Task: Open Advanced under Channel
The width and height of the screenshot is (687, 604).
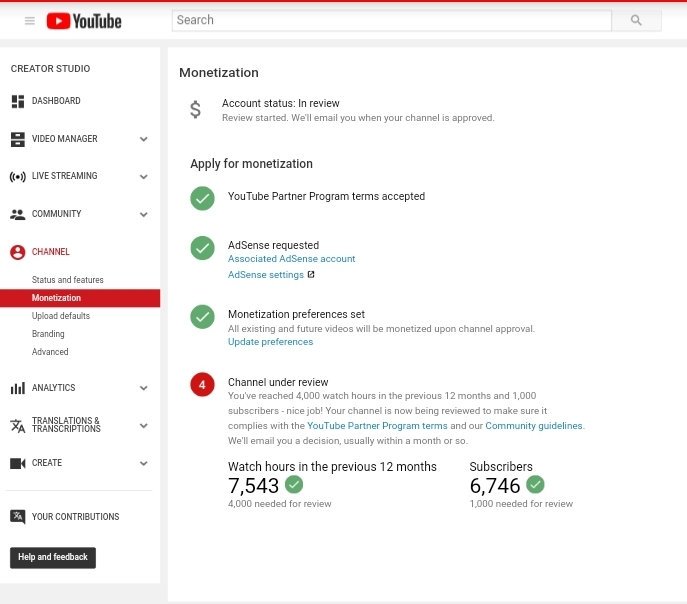Action: 50,352
